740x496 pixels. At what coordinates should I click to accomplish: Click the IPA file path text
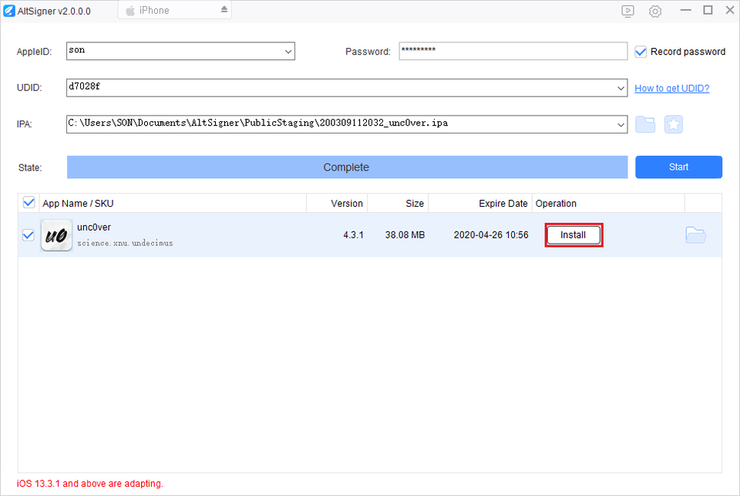pyautogui.click(x=258, y=123)
